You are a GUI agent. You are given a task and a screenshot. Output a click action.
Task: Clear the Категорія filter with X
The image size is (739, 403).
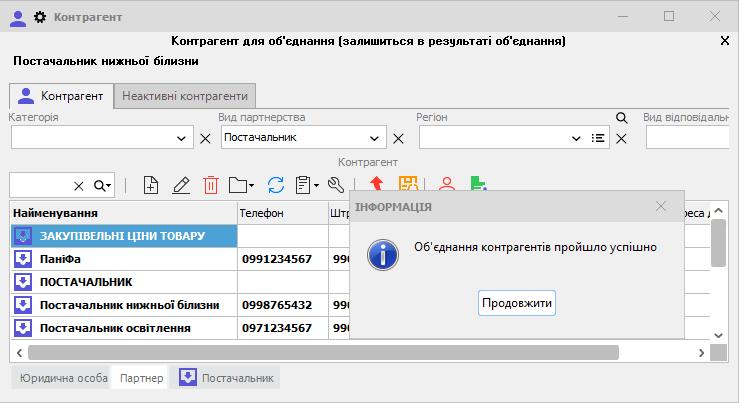tap(205, 138)
